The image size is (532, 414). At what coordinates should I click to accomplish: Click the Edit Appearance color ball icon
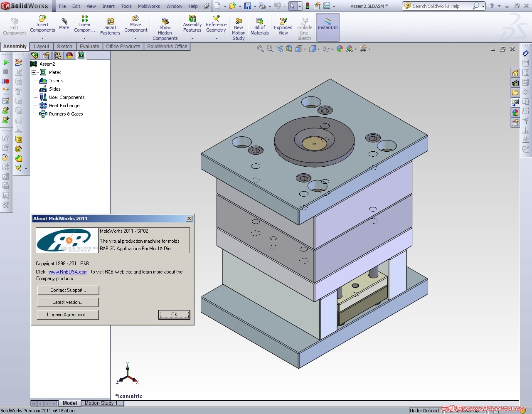pos(340,49)
